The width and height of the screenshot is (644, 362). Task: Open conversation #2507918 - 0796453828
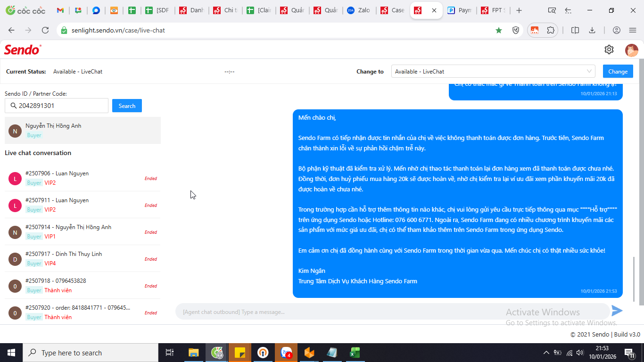tap(83, 285)
